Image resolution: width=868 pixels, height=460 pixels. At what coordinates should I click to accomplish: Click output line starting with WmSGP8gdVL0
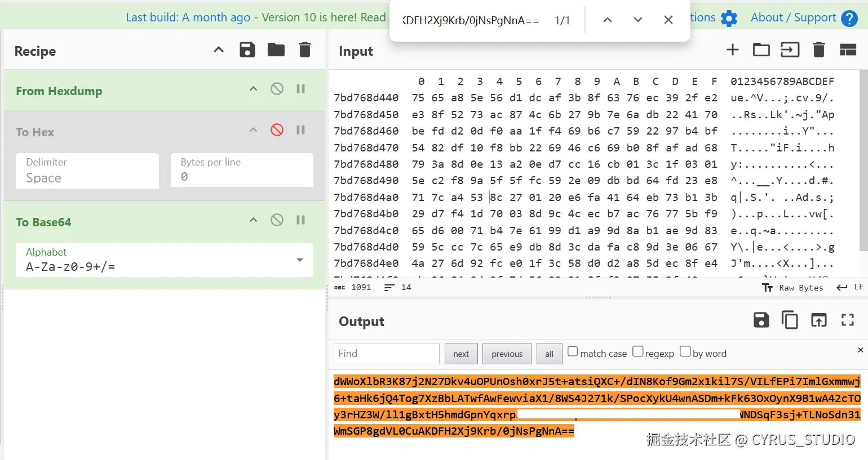[454, 431]
